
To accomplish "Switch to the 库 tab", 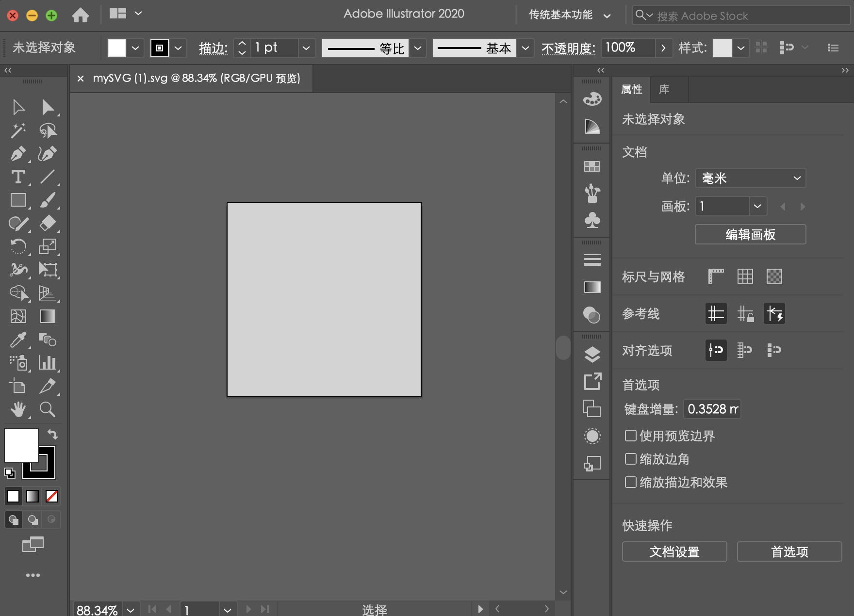I will [664, 89].
